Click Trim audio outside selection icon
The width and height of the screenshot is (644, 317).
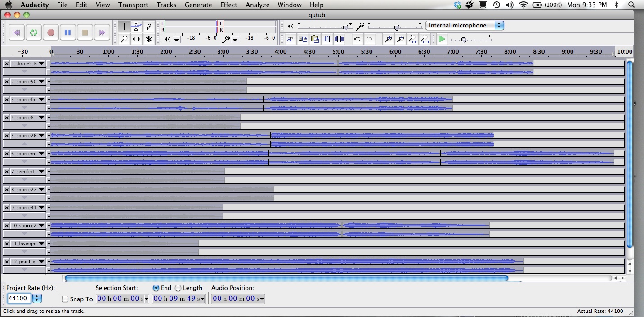pos(327,39)
